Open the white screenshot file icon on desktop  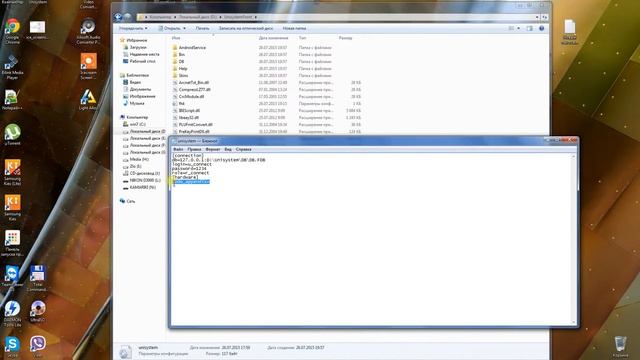[38, 30]
